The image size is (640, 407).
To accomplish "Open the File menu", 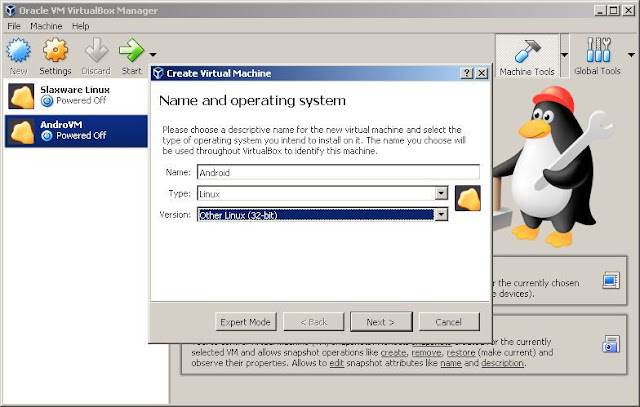I will coord(14,25).
